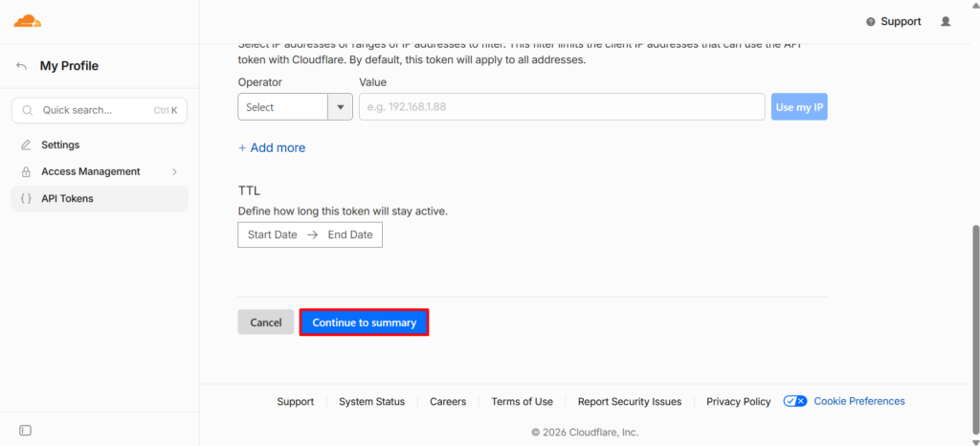This screenshot has height=446, width=980.
Task: Pick TTL End Date
Action: [x=350, y=234]
